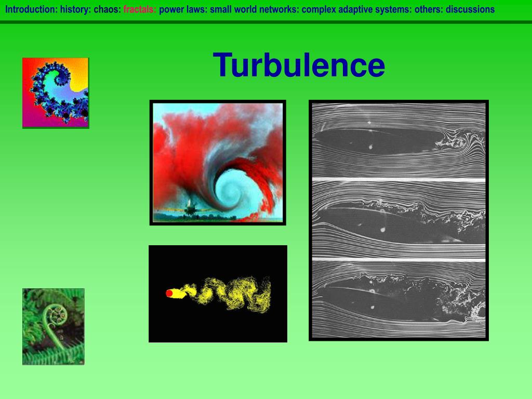
Task: Open complex adaptive systems section
Action: [357, 9]
